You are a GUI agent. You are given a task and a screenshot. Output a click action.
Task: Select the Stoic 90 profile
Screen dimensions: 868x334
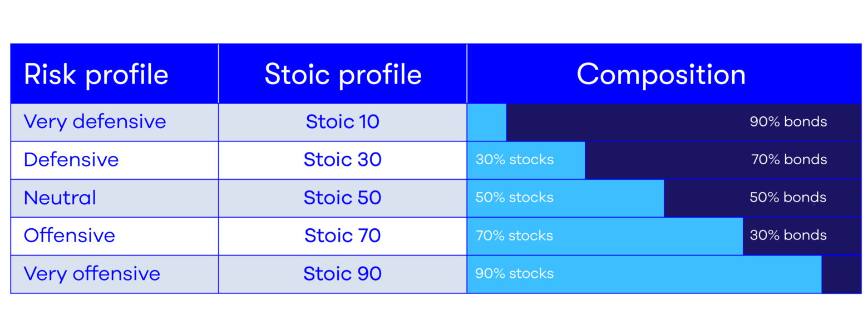coord(343,273)
